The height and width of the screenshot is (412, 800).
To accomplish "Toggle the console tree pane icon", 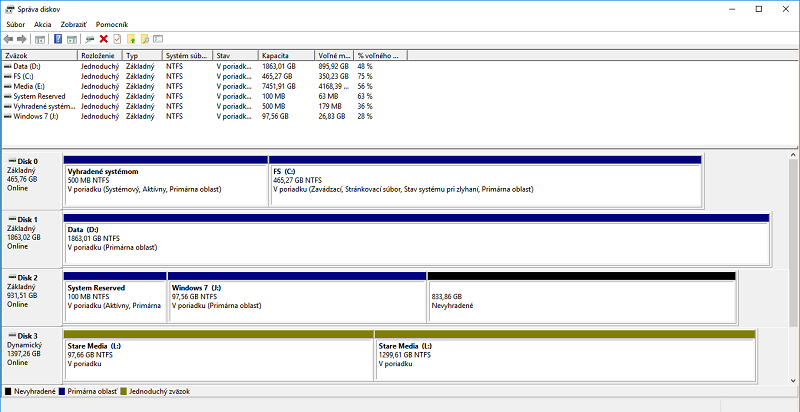I will pos(40,39).
